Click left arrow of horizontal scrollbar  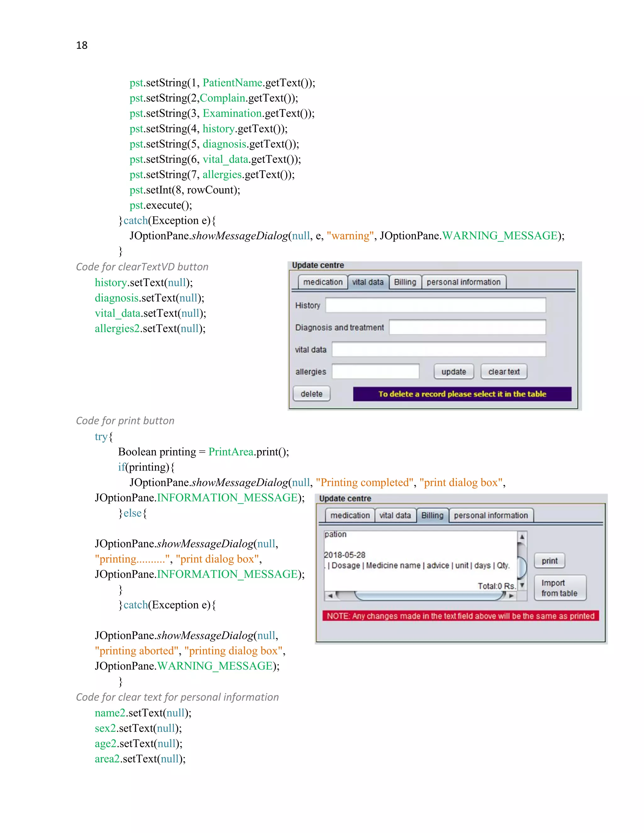pyautogui.click(x=330, y=596)
